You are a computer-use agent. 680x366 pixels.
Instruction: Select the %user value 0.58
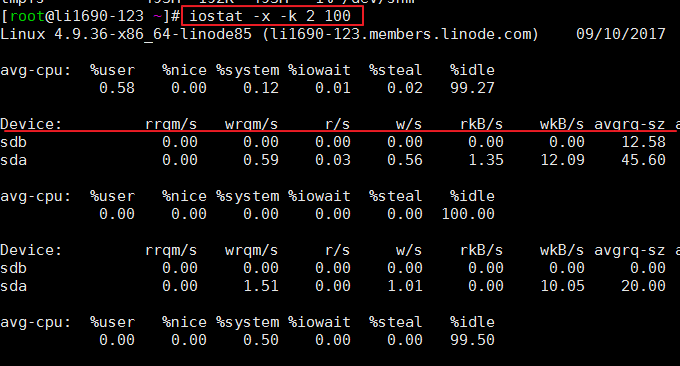117,88
